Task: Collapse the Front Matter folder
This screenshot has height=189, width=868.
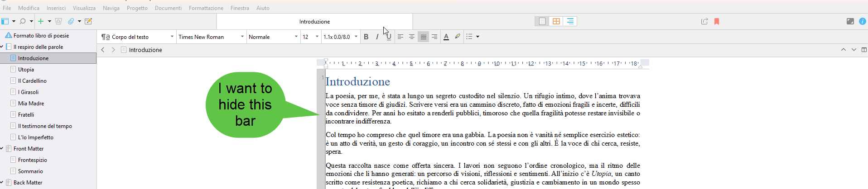Action: (2, 148)
